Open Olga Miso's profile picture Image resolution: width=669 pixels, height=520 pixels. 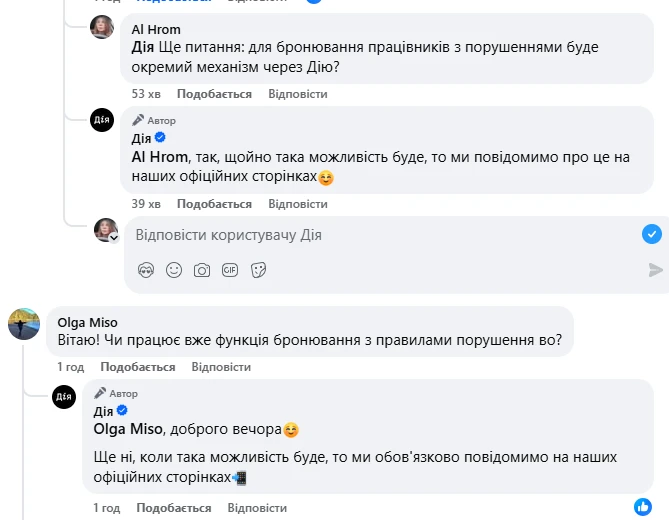(24, 324)
